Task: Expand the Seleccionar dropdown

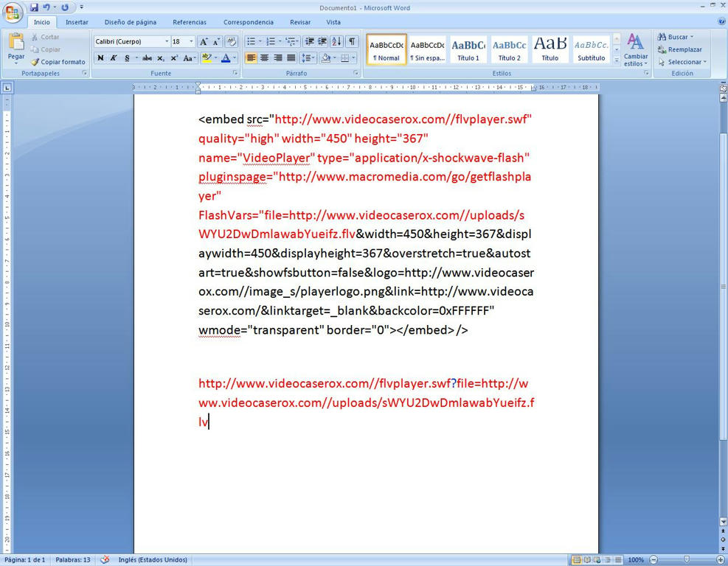Action: click(x=682, y=62)
